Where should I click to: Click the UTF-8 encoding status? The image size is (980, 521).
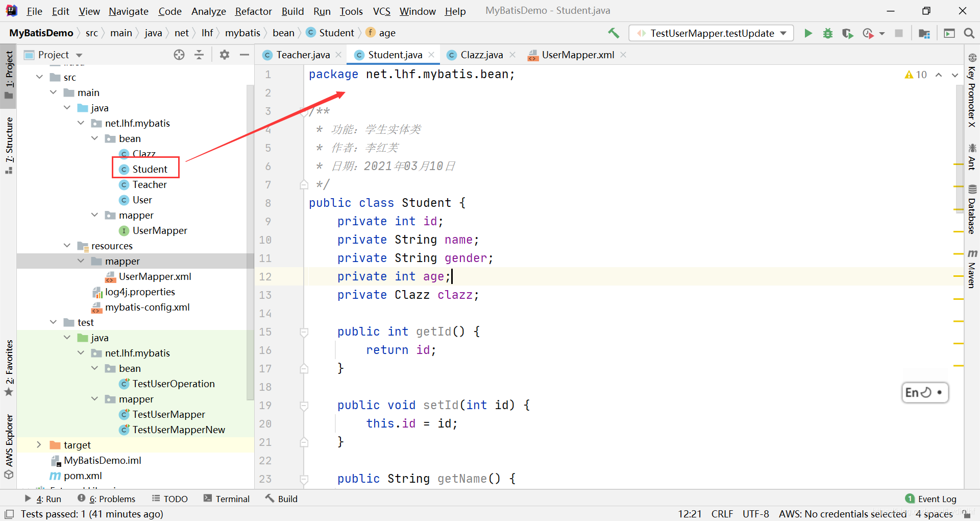click(756, 514)
